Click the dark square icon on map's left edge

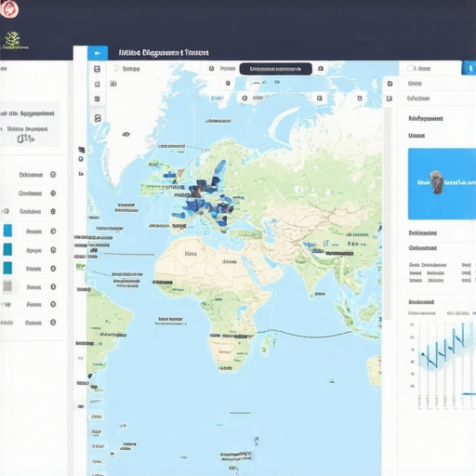pos(82,150)
